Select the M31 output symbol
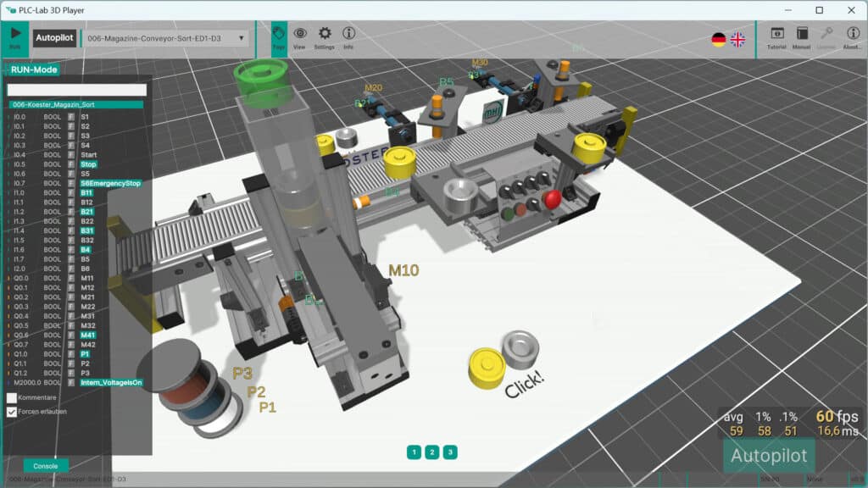868x488 pixels. click(87, 316)
